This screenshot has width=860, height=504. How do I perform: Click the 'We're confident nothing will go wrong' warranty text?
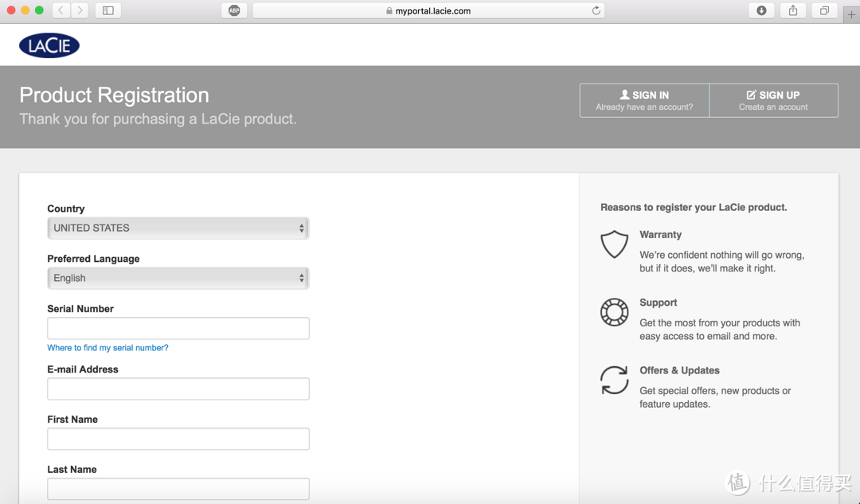[x=721, y=262]
